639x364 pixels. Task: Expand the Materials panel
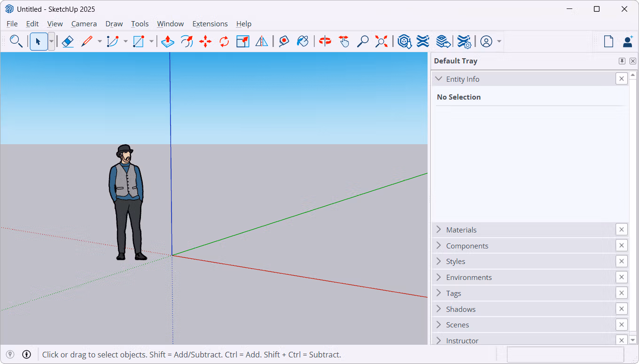(x=439, y=230)
